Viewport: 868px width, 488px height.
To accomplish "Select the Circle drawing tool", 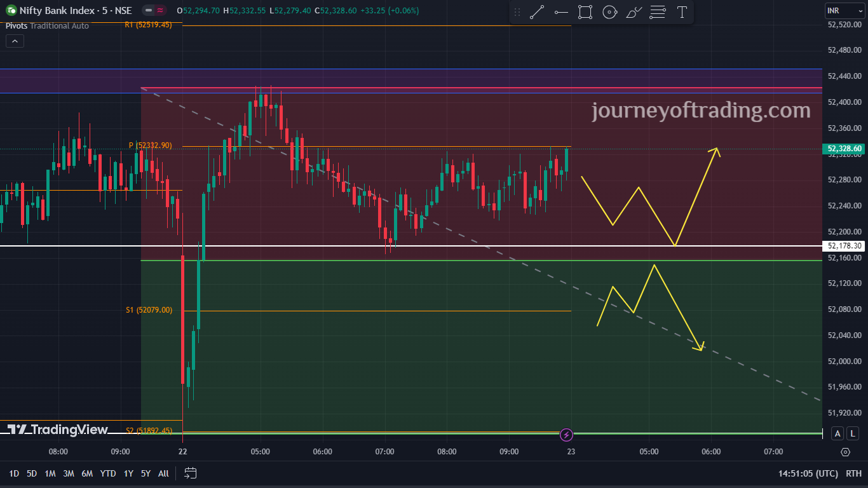I will [x=609, y=12].
